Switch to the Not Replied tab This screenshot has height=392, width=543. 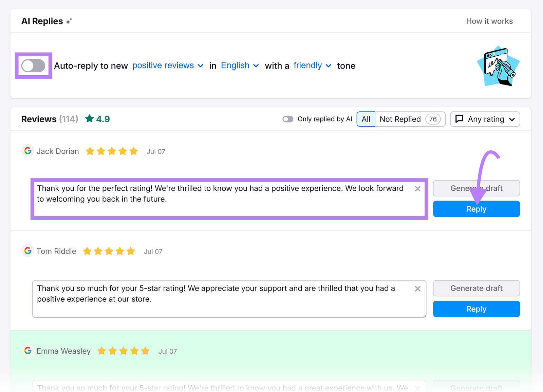[x=400, y=119]
